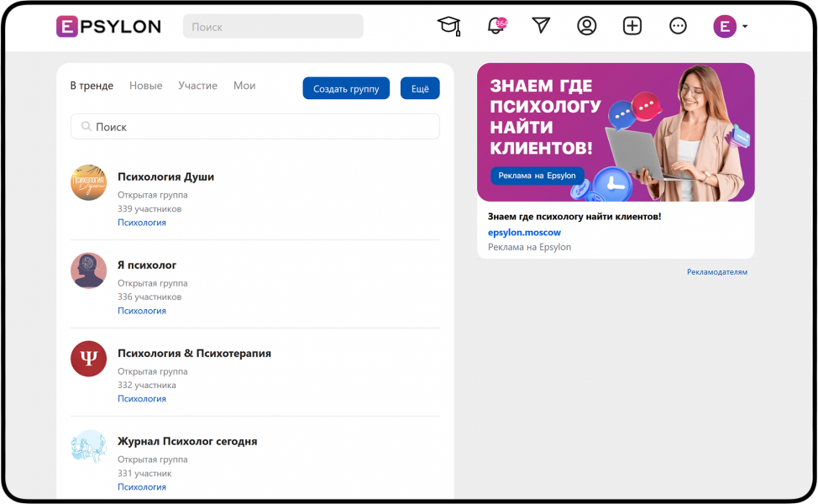Select the В тренде tab
Viewport: 818px width, 504px height.
point(92,86)
